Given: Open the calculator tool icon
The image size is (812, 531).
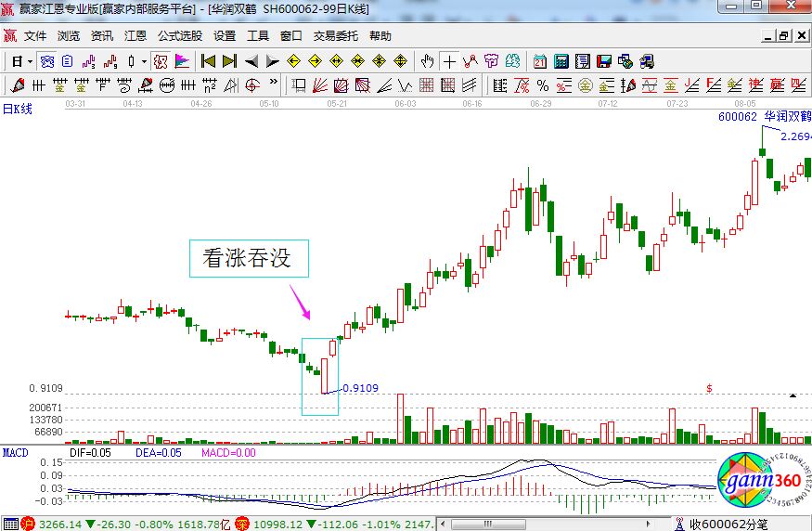Looking at the screenshot, I should (x=561, y=61).
